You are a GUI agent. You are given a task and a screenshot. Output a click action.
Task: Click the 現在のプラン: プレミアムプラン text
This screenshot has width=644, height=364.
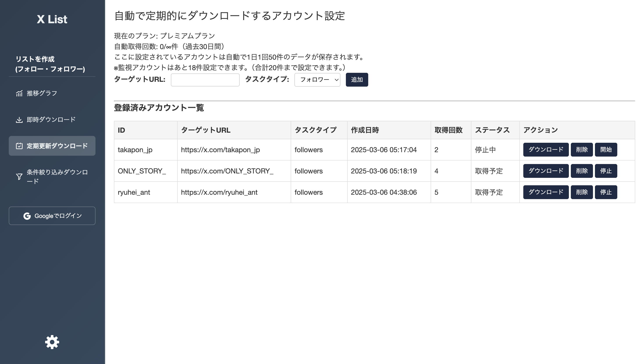tap(165, 36)
